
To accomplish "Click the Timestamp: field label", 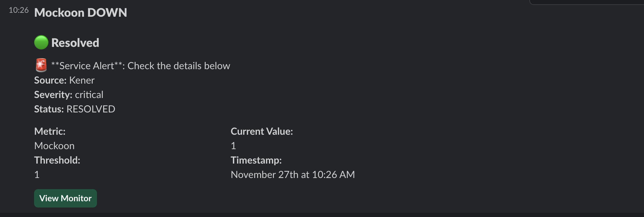I will [256, 160].
